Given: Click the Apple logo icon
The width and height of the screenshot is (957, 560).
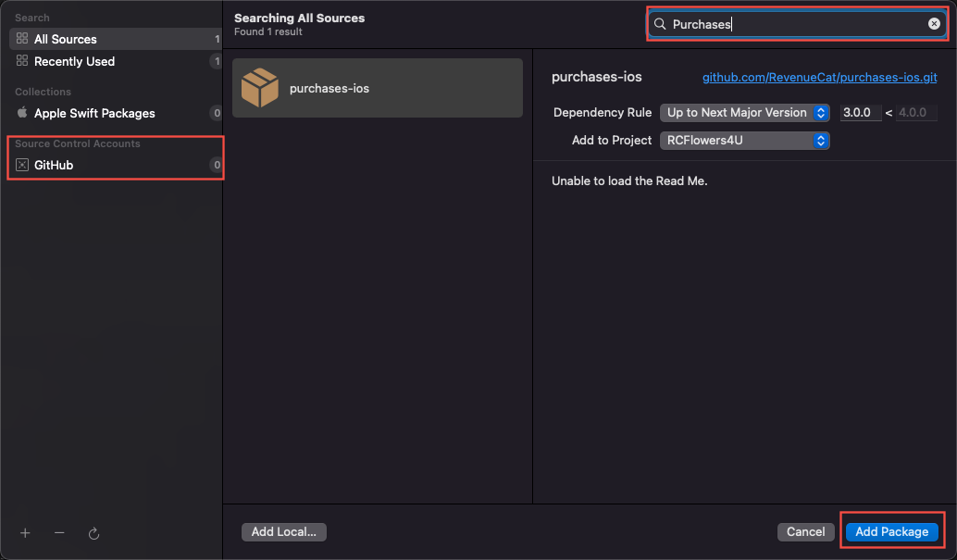Looking at the screenshot, I should (x=22, y=112).
